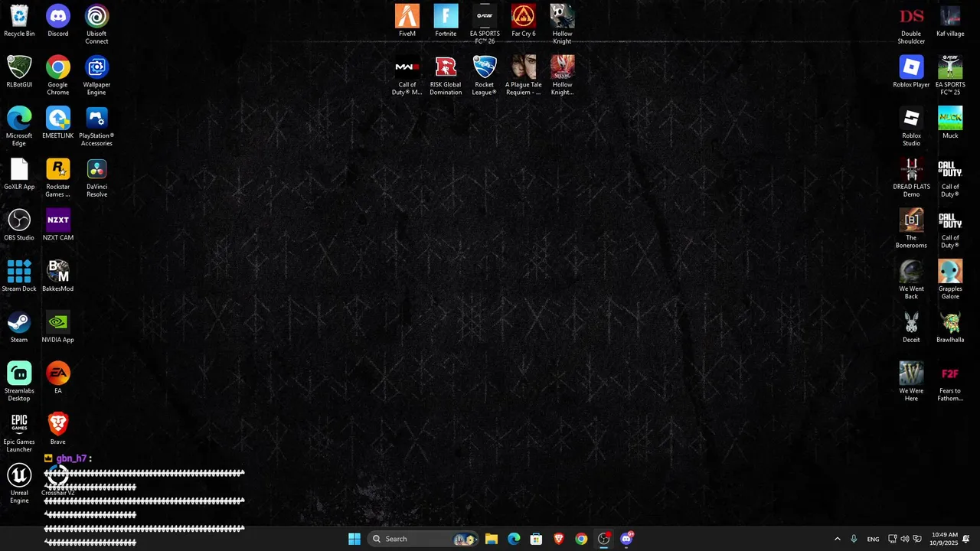This screenshot has height=551, width=980.
Task: Open ENG language input switcher
Action: click(873, 539)
